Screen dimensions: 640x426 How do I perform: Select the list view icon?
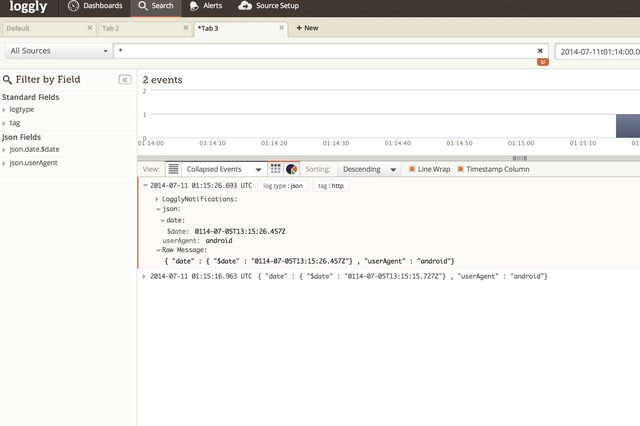point(173,169)
